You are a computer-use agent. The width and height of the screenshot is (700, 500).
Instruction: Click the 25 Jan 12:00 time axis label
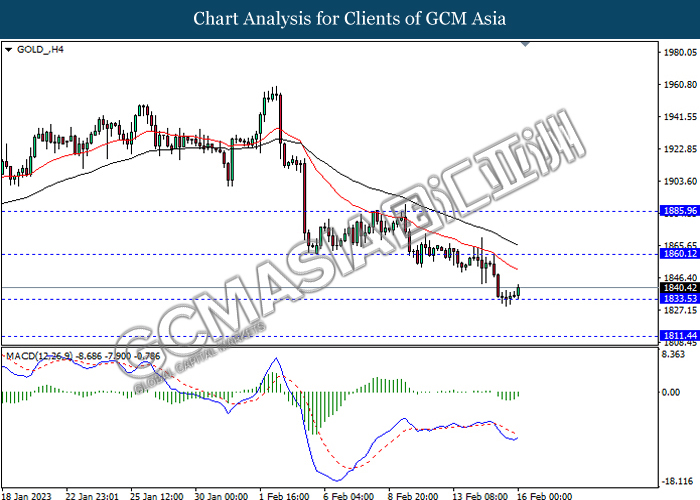click(157, 496)
